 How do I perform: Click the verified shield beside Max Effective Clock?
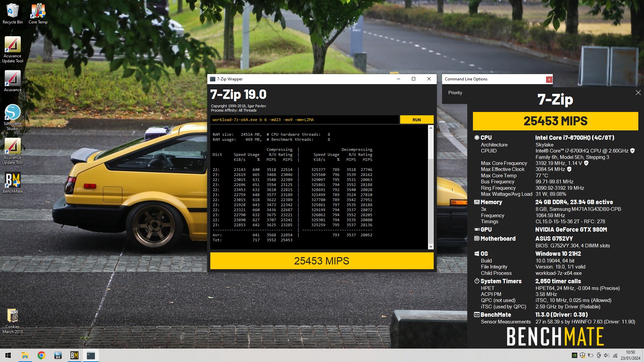[x=569, y=169]
